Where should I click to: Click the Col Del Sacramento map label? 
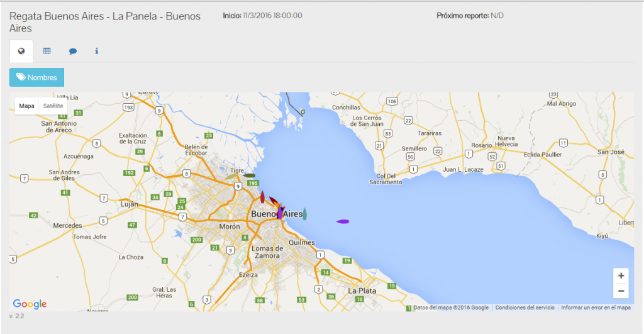pos(386,179)
